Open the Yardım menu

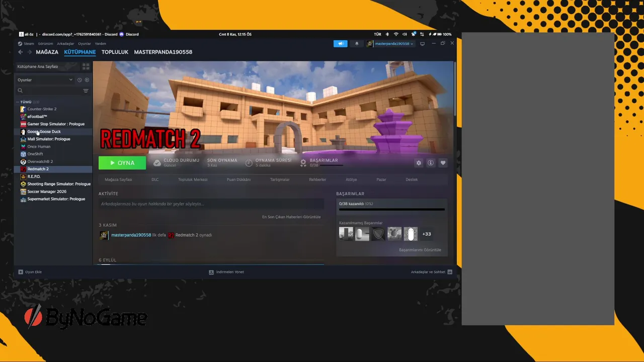pos(101,44)
